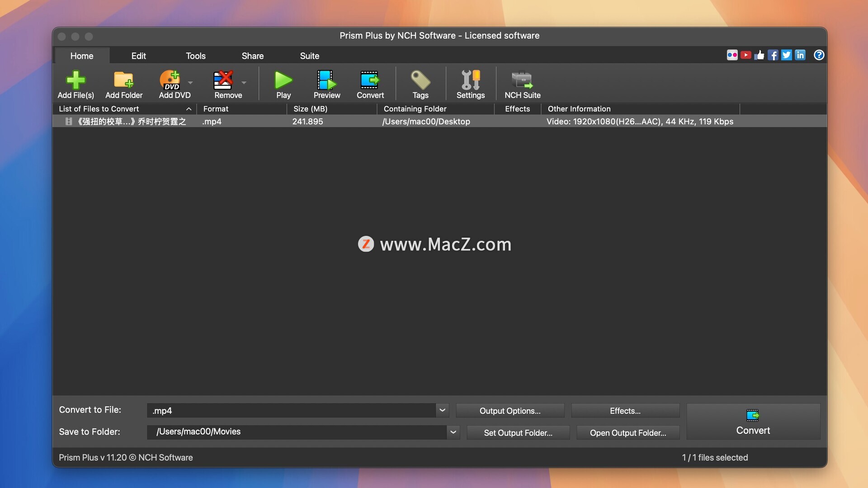Click the Save to Folder path field
Screen dimensions: 868x488
(x=297, y=432)
